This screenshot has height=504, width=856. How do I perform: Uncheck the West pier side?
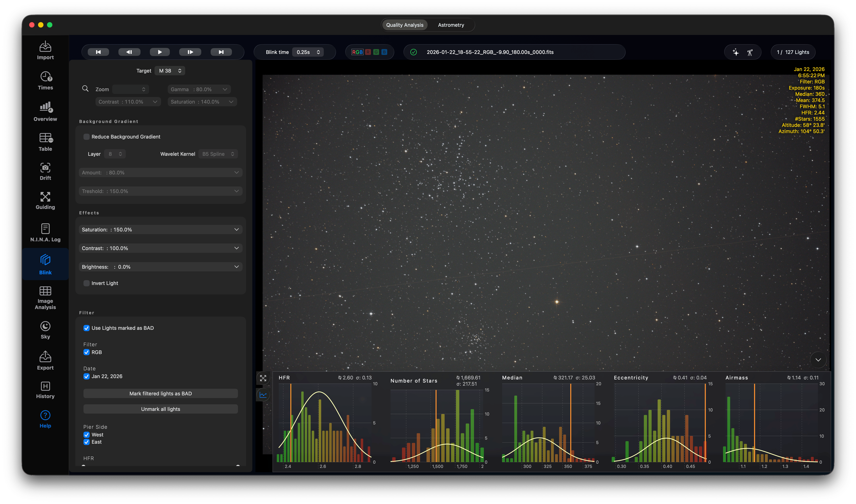(86, 434)
